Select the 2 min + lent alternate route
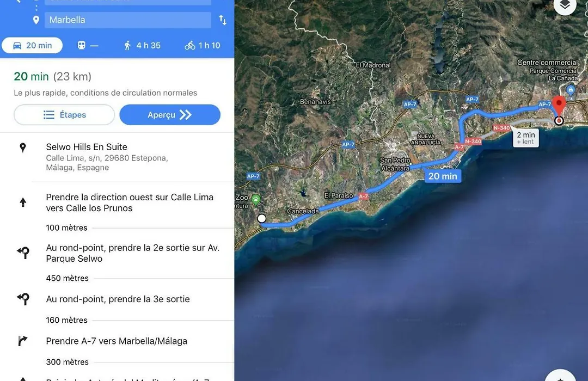Image resolution: width=588 pixels, height=381 pixels. tap(526, 138)
